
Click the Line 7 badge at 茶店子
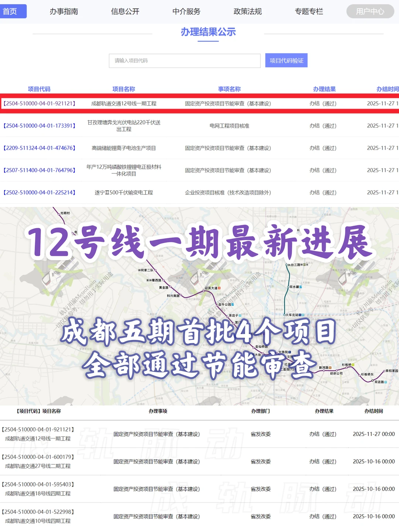(240, 315)
